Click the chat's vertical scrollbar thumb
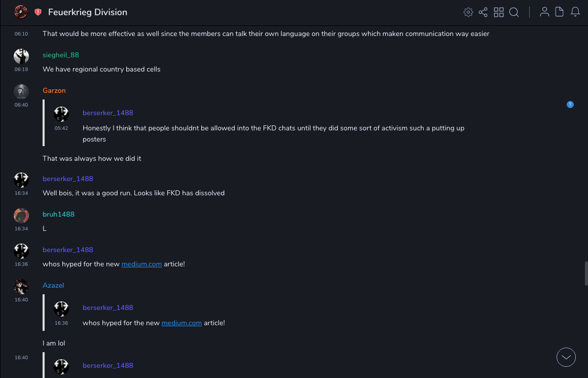Image resolution: width=588 pixels, height=378 pixels. [586, 273]
